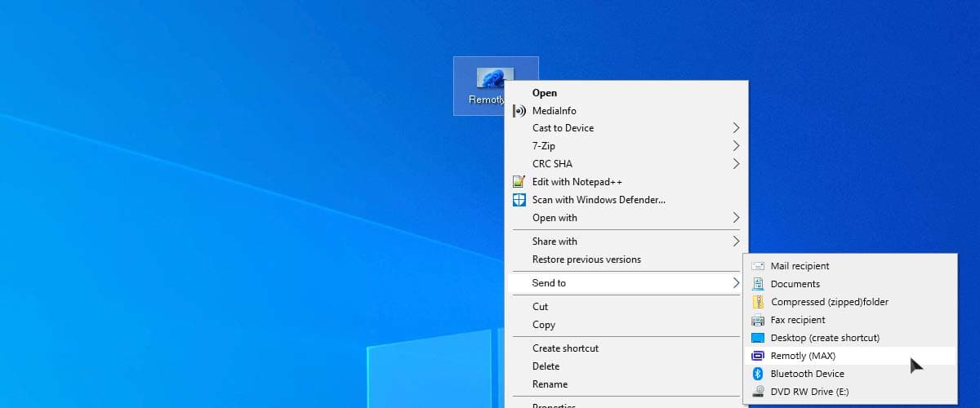Send to Compressed (zipped) folder
980x408 pixels.
point(850,302)
